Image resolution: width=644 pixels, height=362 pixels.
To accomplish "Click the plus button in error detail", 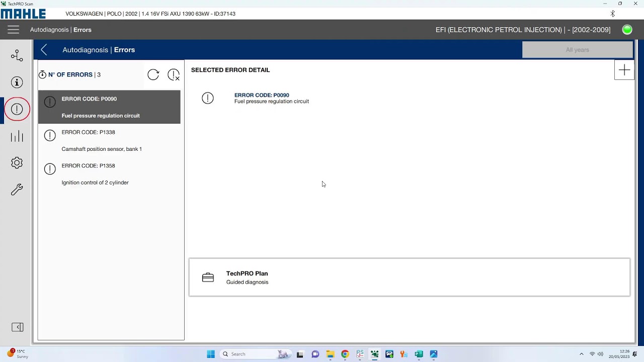I will pyautogui.click(x=624, y=70).
